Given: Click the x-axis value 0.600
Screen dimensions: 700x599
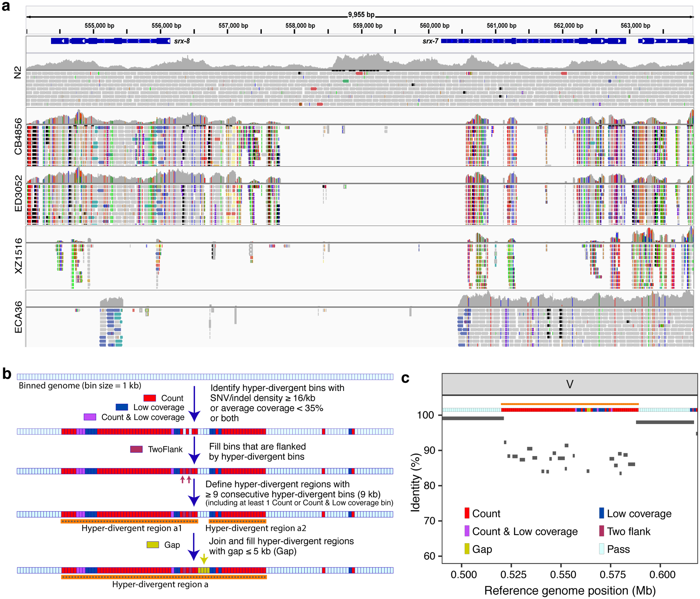Looking at the screenshot, I should [662, 575].
